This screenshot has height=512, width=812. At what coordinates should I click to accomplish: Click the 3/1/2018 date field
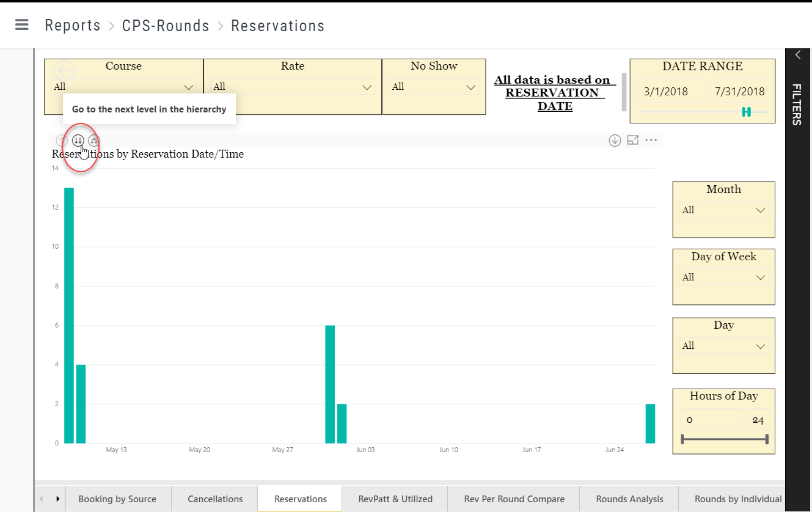(x=667, y=90)
